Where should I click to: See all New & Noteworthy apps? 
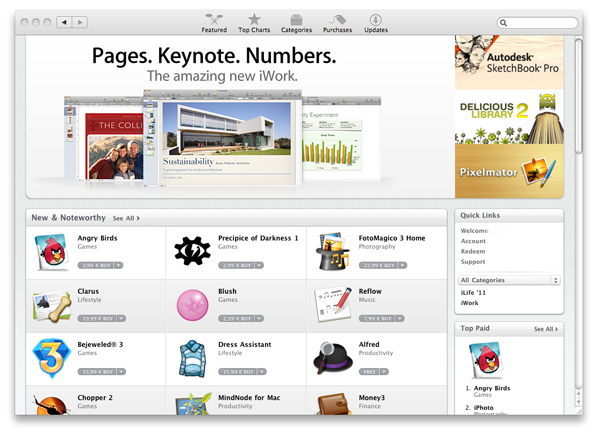pos(126,218)
